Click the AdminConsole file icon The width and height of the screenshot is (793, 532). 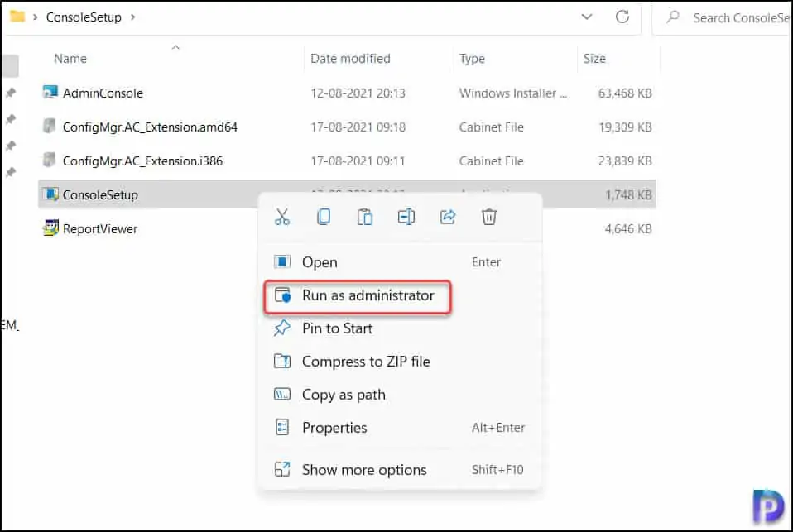pos(50,93)
